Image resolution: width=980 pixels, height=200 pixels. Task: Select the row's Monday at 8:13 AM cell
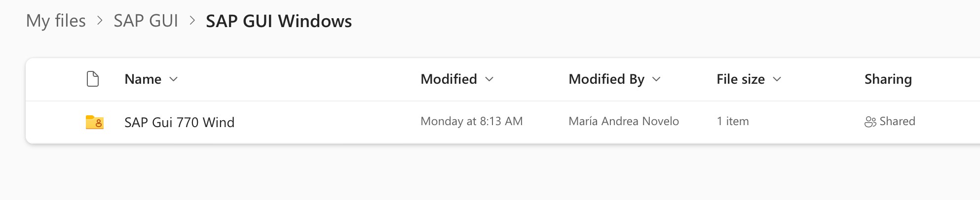[471, 121]
